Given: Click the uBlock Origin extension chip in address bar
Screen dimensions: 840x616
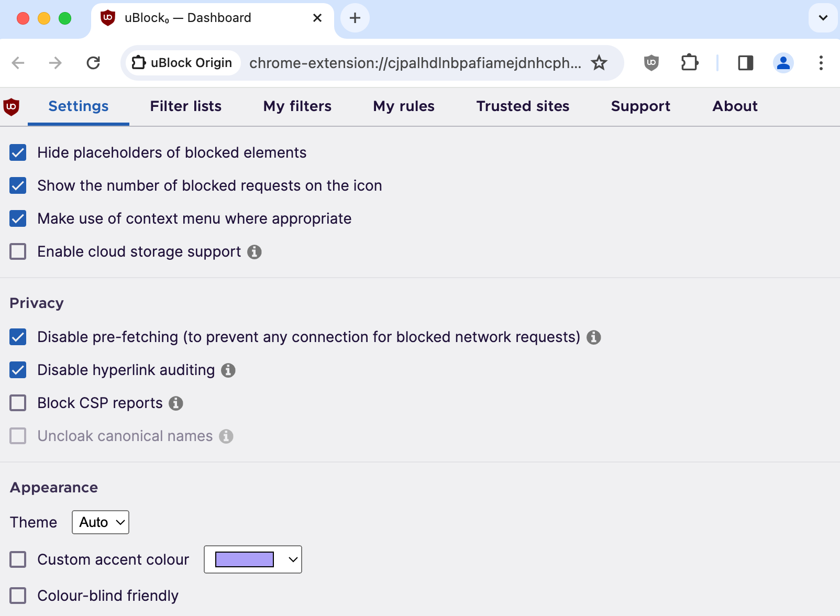Looking at the screenshot, I should (x=182, y=63).
